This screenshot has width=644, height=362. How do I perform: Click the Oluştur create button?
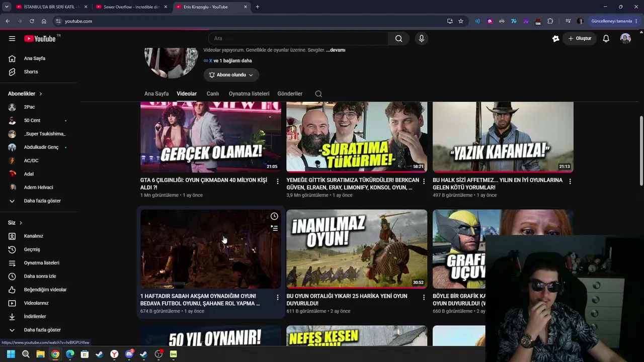(x=580, y=39)
